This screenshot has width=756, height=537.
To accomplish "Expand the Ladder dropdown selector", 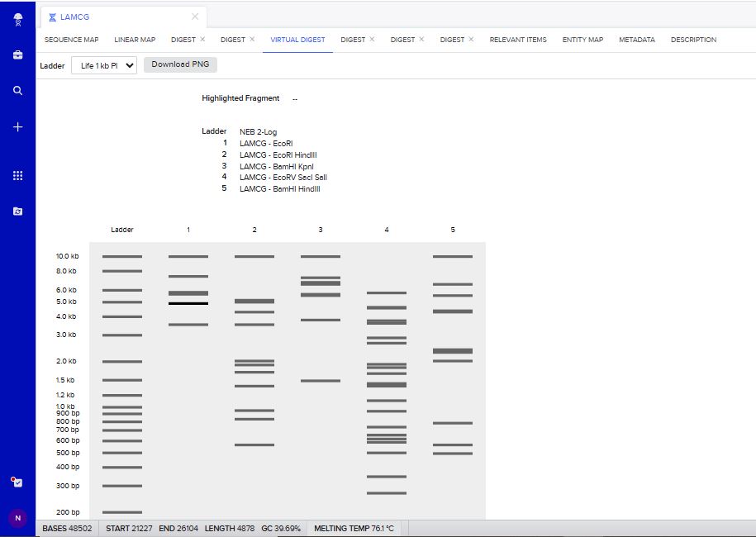I will click(x=104, y=65).
